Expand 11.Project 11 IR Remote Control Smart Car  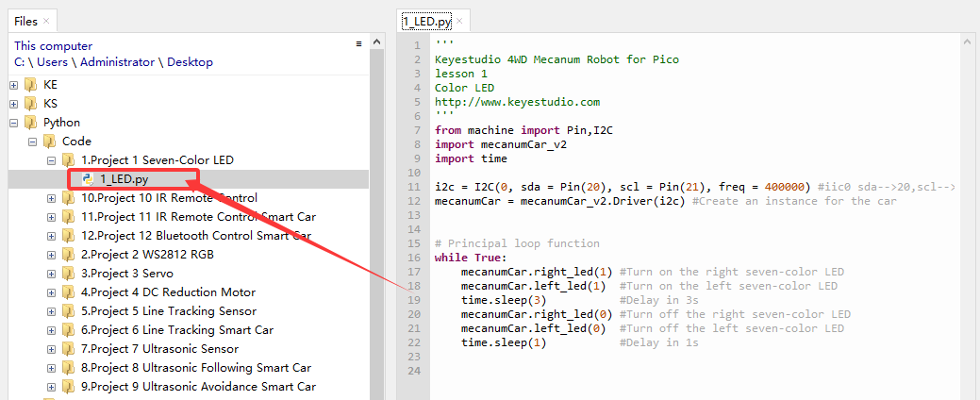(x=51, y=218)
